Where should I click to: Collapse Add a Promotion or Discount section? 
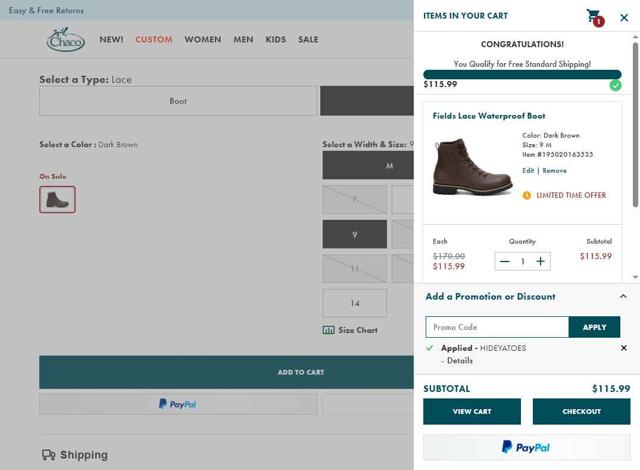[x=623, y=296]
